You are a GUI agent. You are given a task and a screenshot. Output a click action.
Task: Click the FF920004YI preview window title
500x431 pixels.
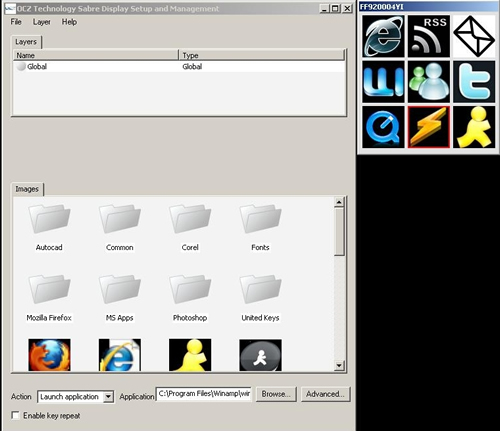pos(382,7)
